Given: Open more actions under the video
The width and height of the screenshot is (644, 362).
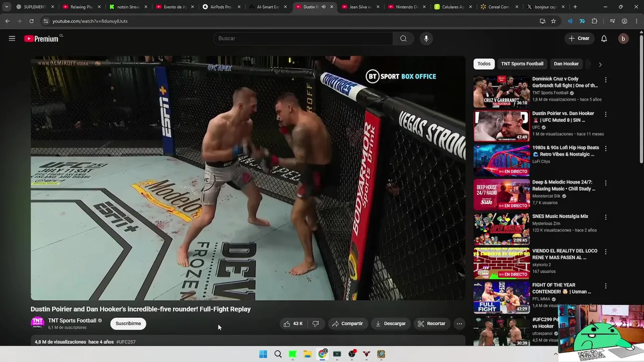Looking at the screenshot, I should (x=459, y=324).
